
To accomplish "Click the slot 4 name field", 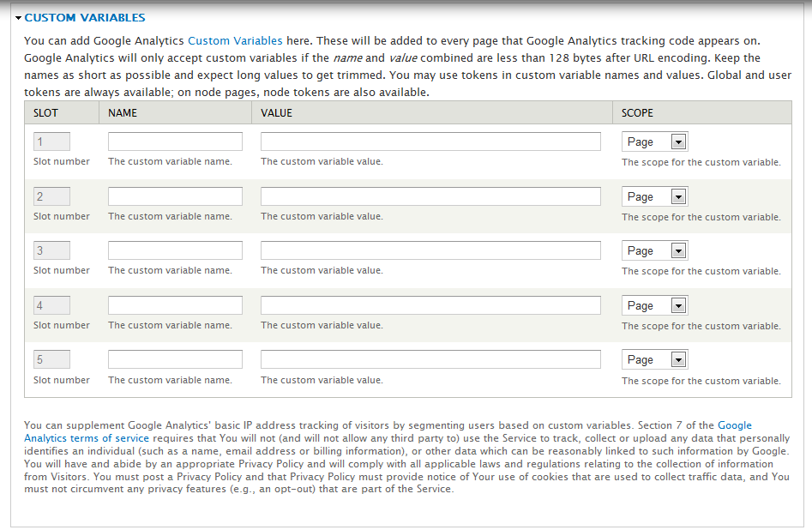I will (x=175, y=305).
